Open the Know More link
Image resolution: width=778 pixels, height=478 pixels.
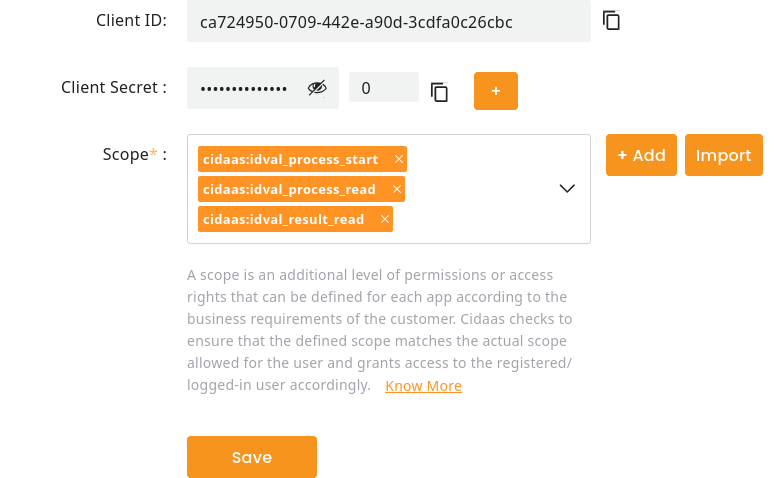pyautogui.click(x=423, y=386)
